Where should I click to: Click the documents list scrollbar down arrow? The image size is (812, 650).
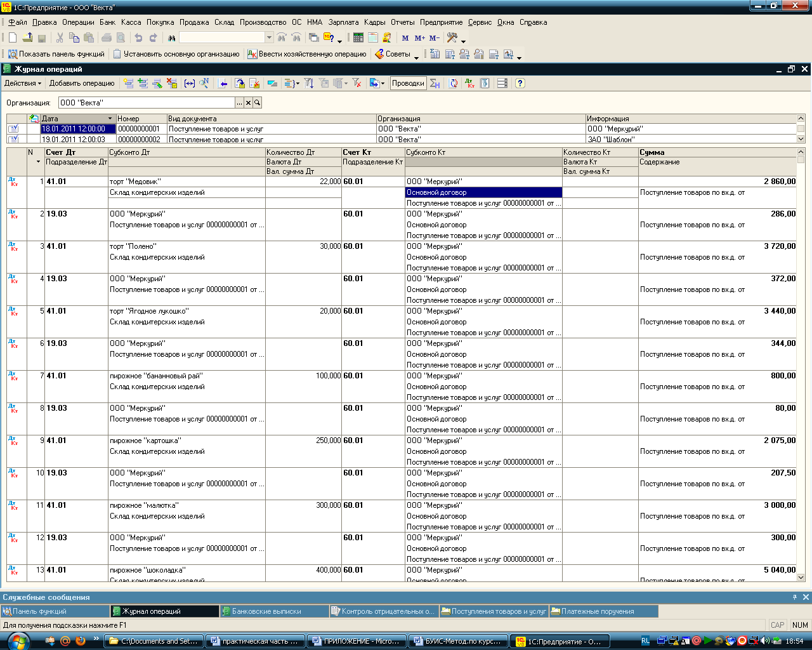point(801,139)
